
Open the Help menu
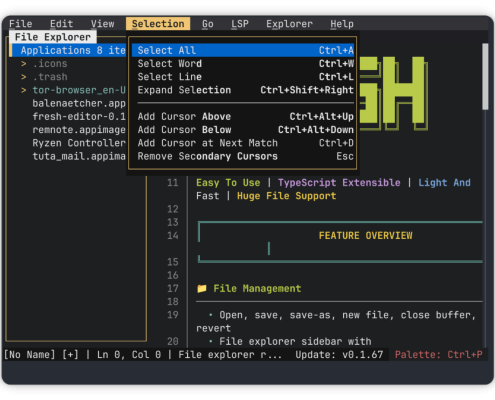coord(342,24)
